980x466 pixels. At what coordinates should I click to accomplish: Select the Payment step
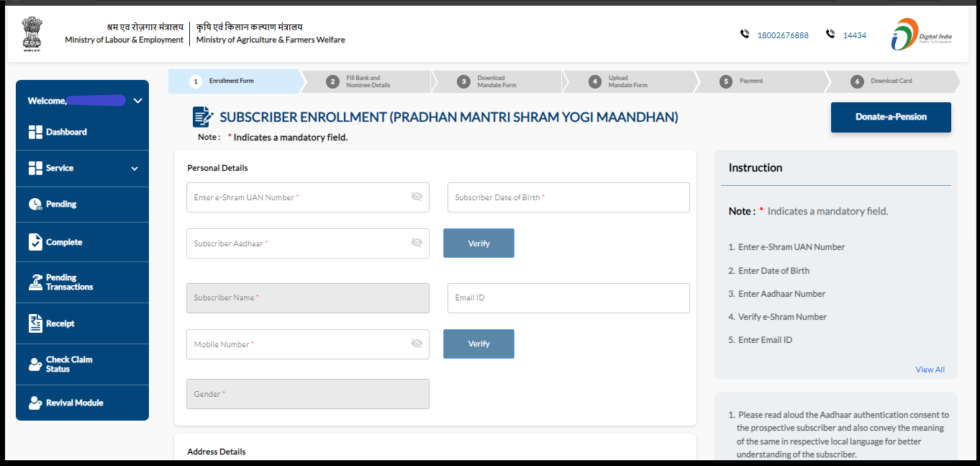pyautogui.click(x=761, y=81)
